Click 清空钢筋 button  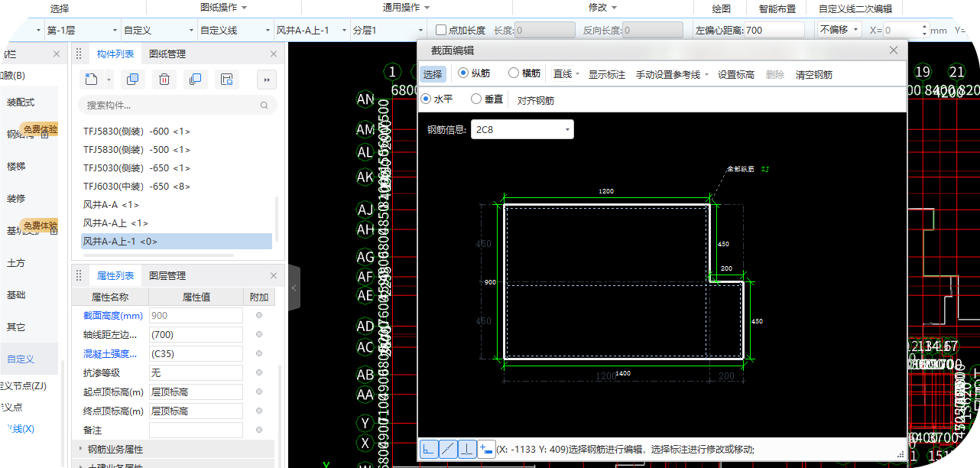(x=814, y=74)
